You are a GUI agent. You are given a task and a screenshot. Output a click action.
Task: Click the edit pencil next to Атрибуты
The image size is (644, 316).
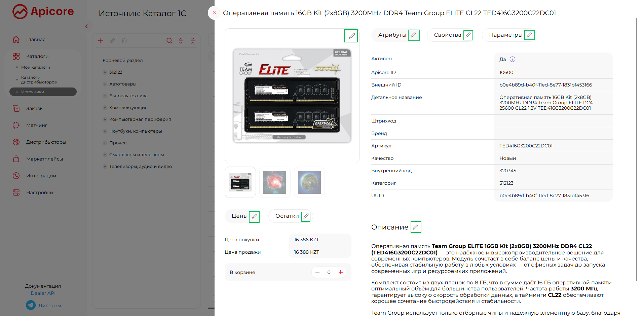tap(414, 35)
